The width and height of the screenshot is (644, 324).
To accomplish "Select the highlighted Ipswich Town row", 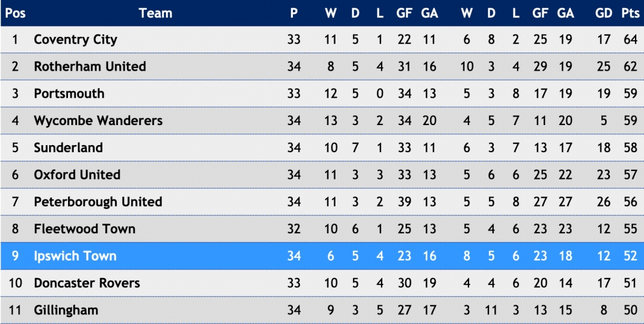I will (322, 256).
